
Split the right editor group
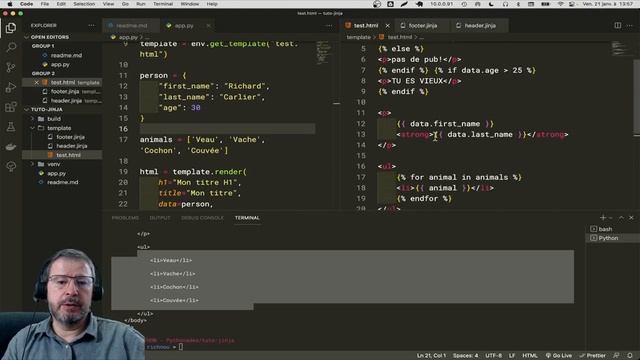tap(618, 25)
